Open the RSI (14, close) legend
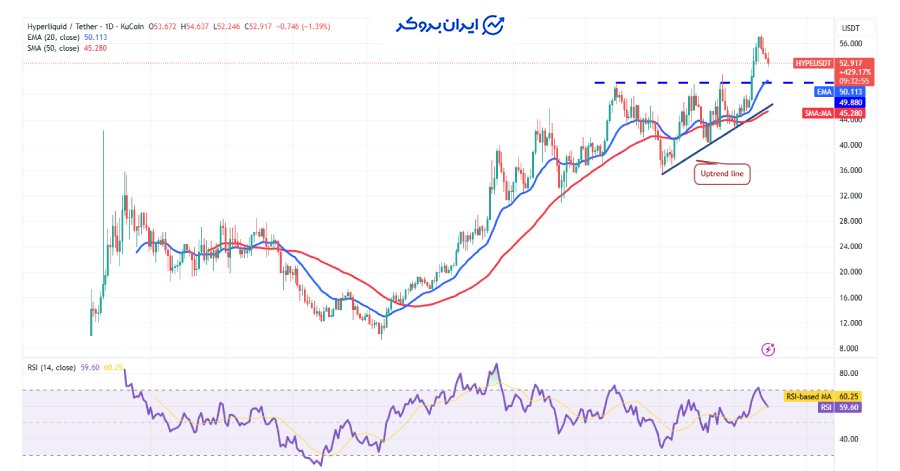The height and width of the screenshot is (471, 900). [52, 367]
